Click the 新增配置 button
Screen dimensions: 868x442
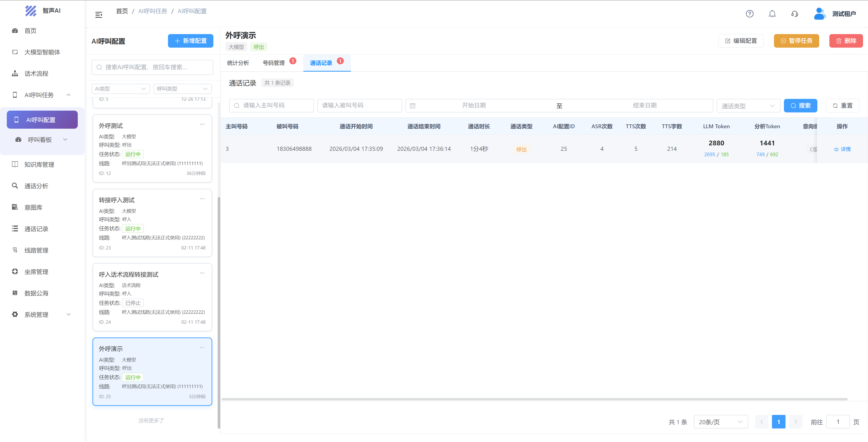[x=190, y=41]
